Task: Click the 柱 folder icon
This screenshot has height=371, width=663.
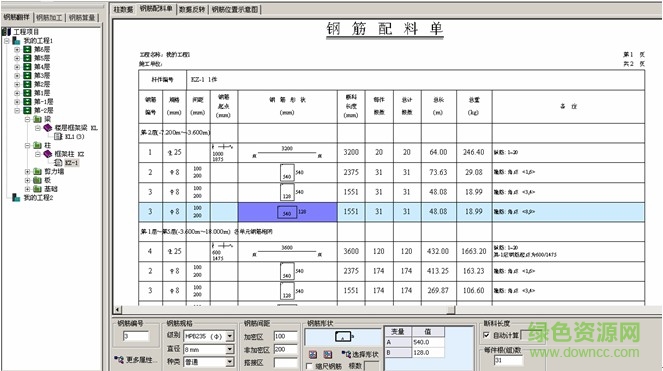Action: click(x=37, y=146)
